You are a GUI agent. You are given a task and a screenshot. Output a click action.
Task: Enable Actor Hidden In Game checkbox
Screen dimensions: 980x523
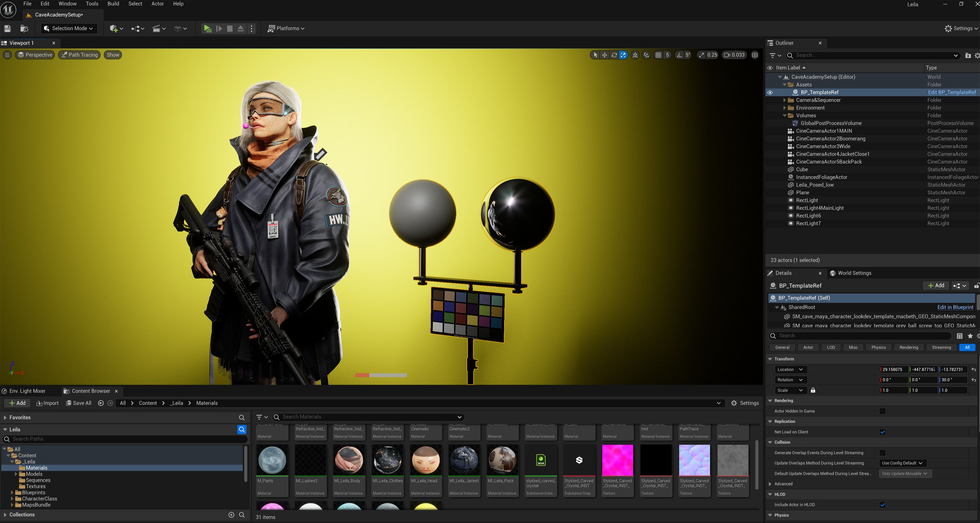coord(883,411)
